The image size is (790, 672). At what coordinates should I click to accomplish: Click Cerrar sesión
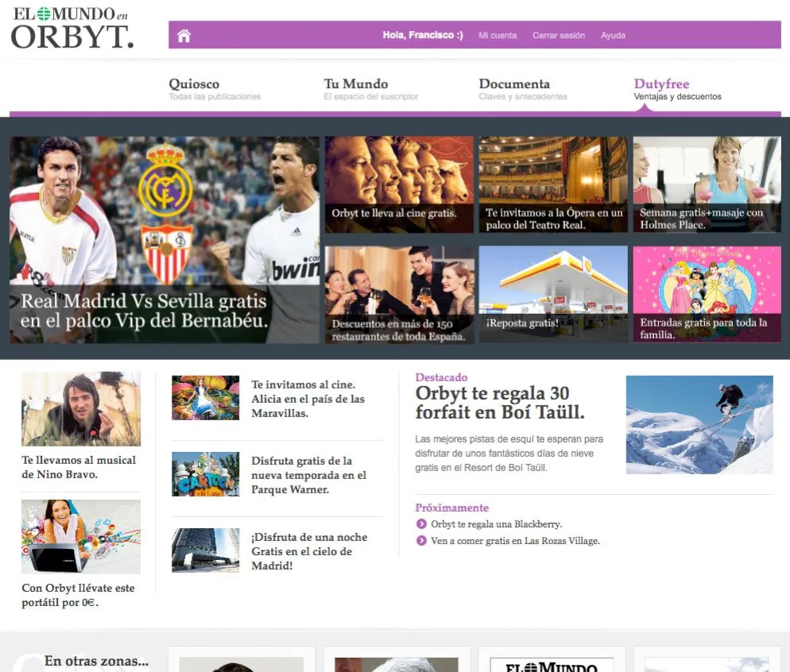tap(559, 35)
